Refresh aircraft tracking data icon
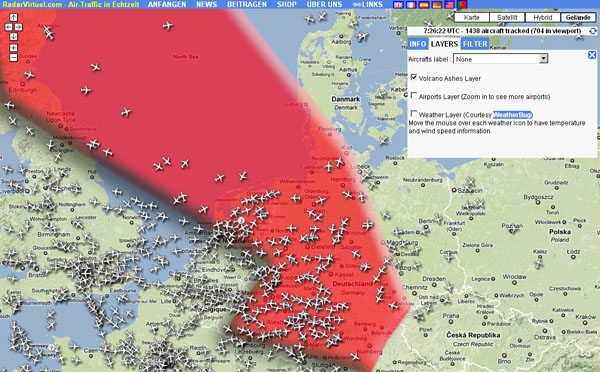Viewport: 600px width, 372px height. point(593,31)
